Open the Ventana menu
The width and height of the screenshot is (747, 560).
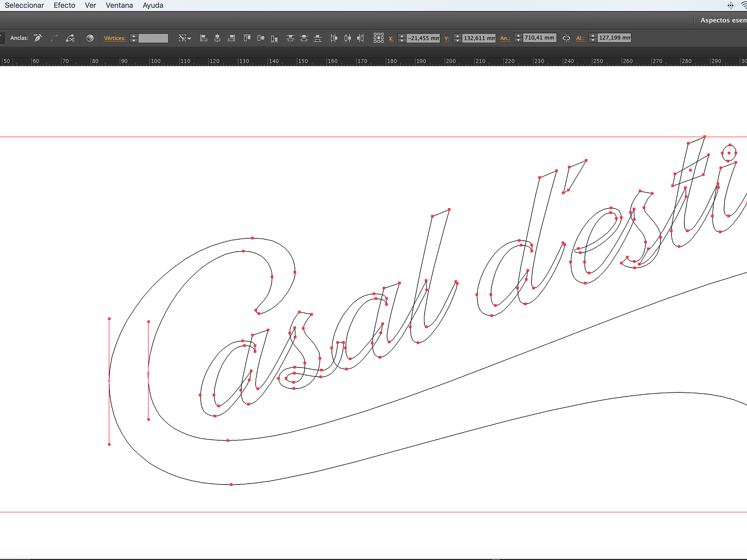point(119,5)
